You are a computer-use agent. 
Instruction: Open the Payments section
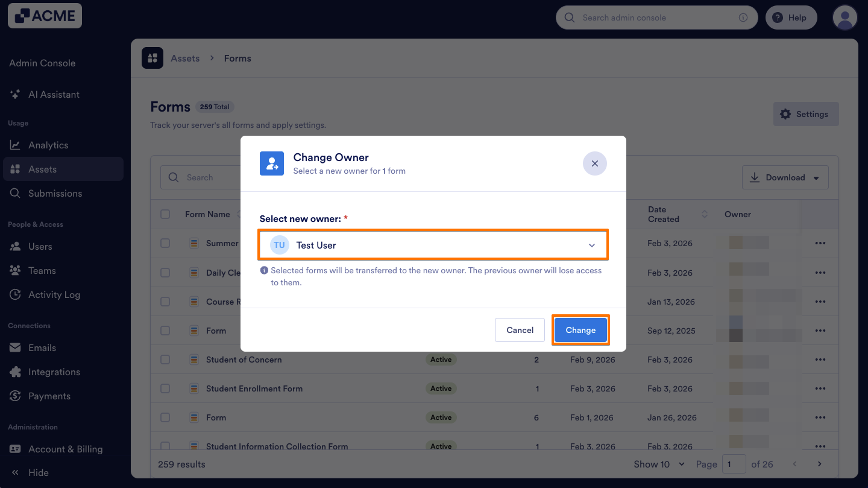[x=49, y=396]
